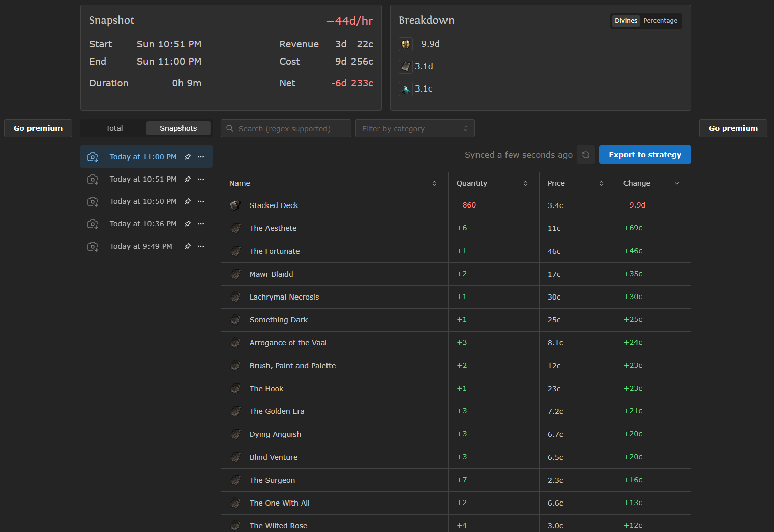Click the −44d/hr rate in Snapshot panel
The width and height of the screenshot is (774, 532).
[350, 21]
